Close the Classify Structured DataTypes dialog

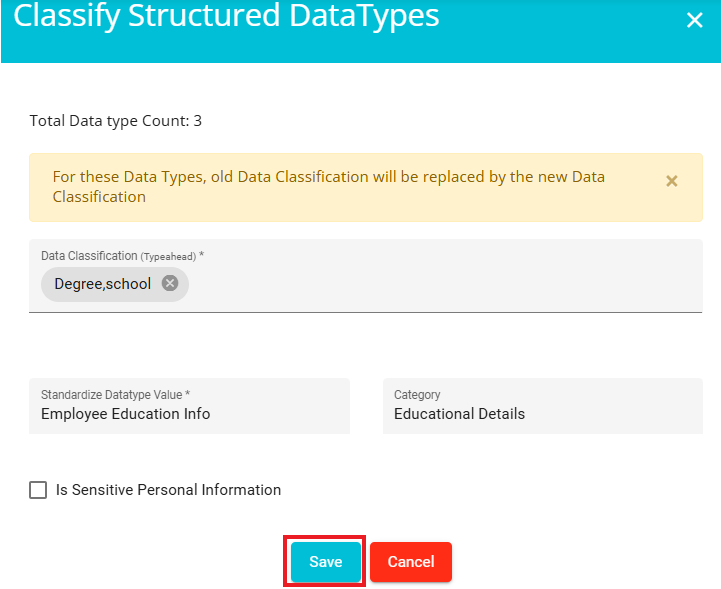click(694, 20)
